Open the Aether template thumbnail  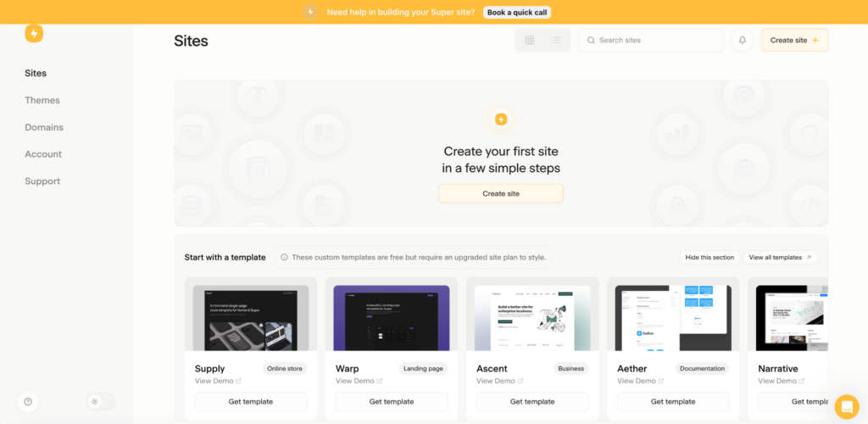(673, 318)
